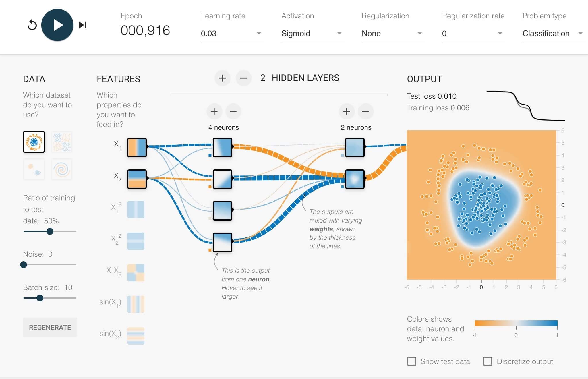
Task: Choose the XOR dataset thumbnail
Action: [61, 142]
